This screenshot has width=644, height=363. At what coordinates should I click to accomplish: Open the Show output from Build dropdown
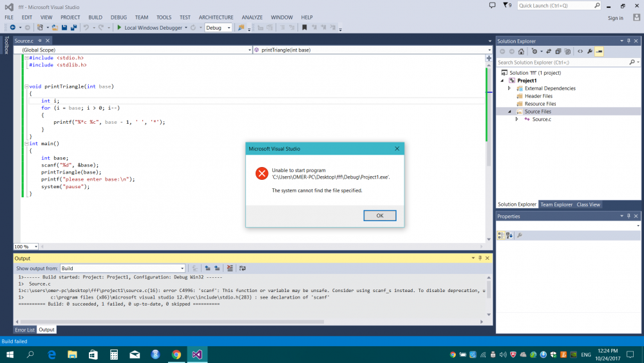(182, 268)
